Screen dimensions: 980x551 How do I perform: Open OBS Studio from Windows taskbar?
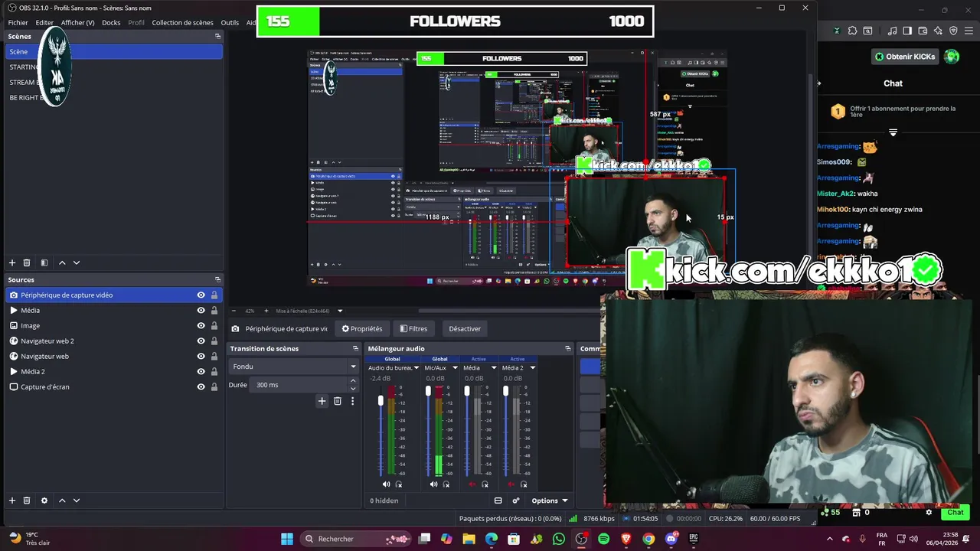(581, 539)
